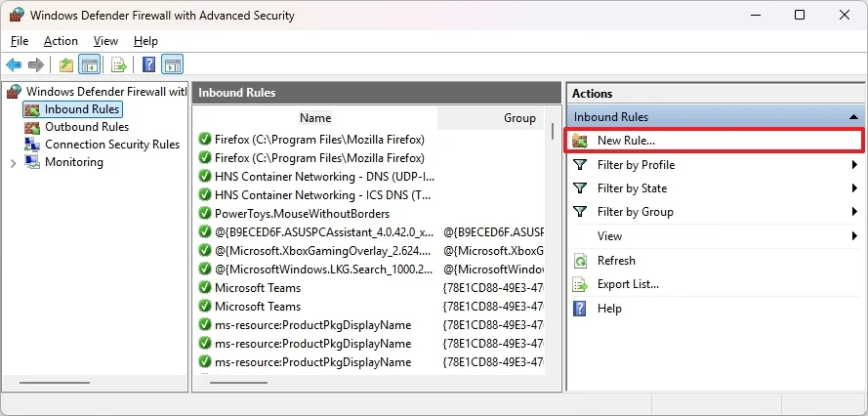Click the Filter by Group funnel icon
This screenshot has height=416, width=868.
[x=580, y=212]
